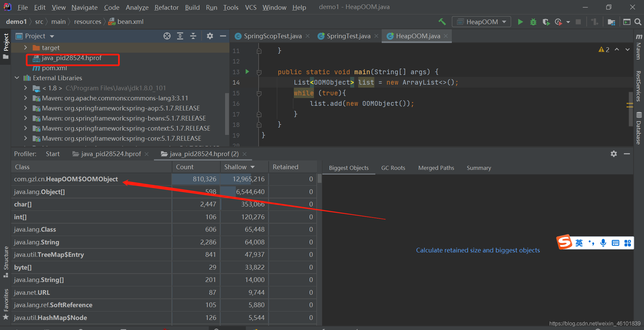Run HeapOOM with the green play button

[x=520, y=22]
